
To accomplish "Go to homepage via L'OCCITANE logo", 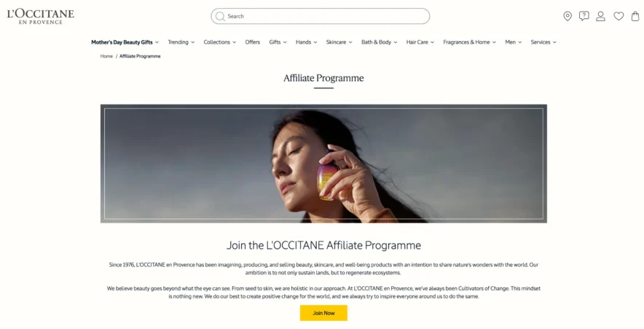I will 41,17.
